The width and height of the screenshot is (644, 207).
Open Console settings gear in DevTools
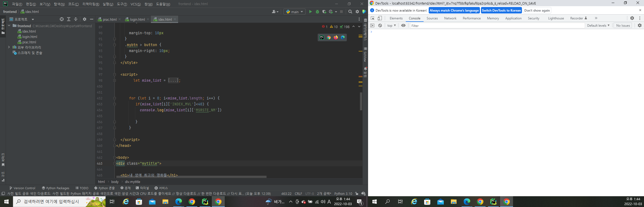640,25
